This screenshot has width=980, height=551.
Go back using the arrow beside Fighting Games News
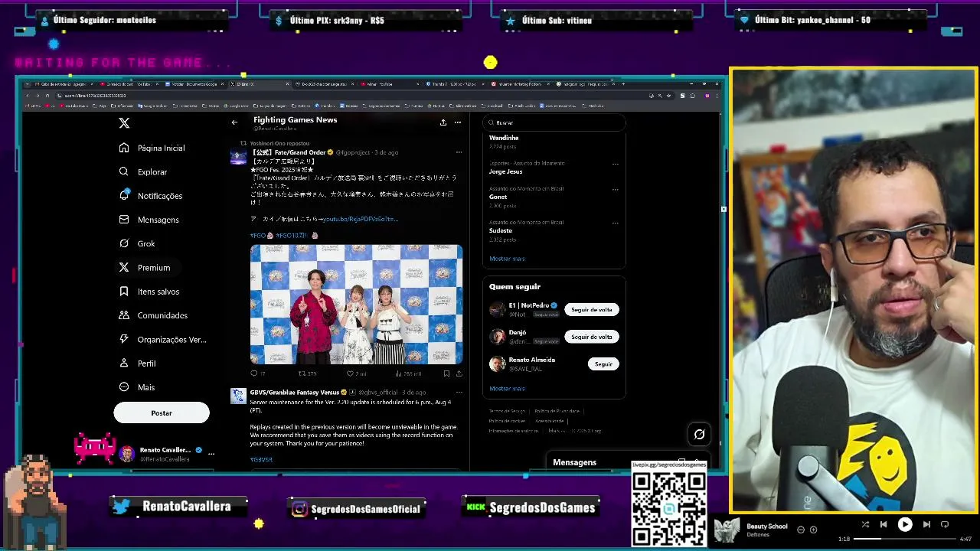point(234,122)
